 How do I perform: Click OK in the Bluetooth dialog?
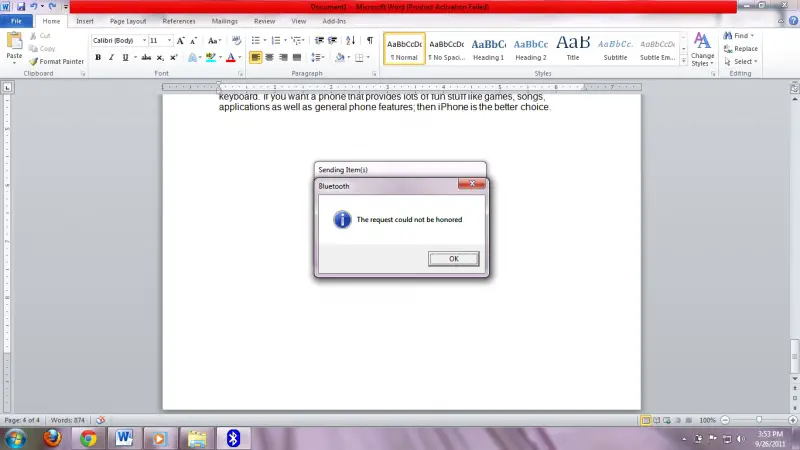(454, 259)
